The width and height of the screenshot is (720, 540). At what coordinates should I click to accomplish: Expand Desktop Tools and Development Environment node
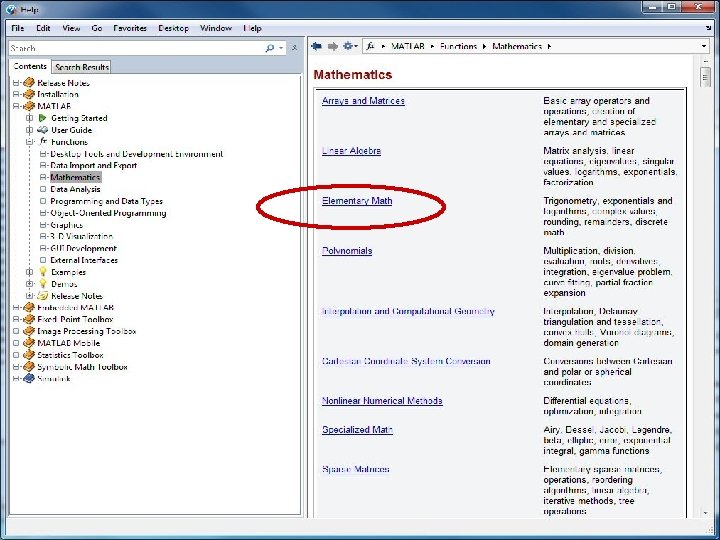[43, 154]
